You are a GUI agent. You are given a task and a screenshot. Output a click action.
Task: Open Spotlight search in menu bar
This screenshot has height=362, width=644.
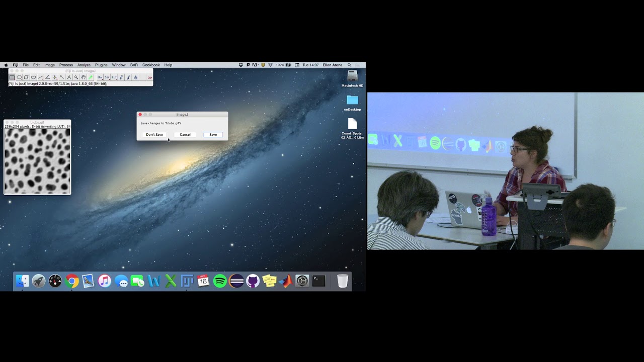point(349,65)
